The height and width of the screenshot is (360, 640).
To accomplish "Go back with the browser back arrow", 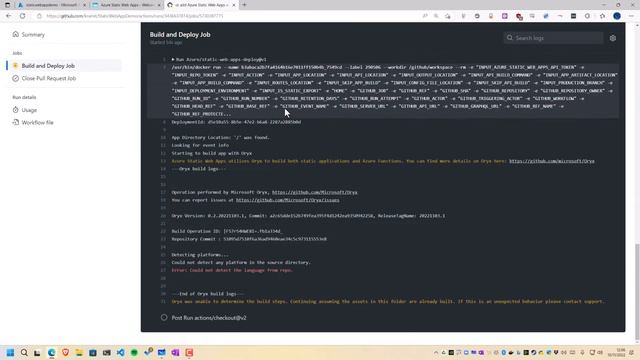I will [9, 16].
